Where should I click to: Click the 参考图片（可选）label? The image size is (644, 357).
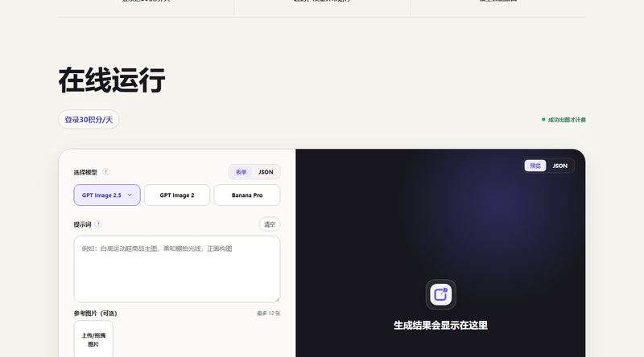[x=95, y=313]
